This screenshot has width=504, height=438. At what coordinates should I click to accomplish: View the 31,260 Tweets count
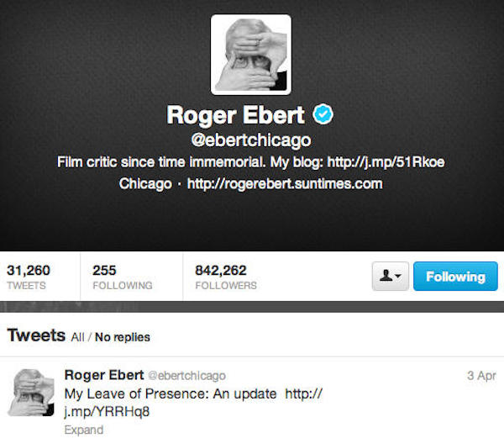[29, 277]
